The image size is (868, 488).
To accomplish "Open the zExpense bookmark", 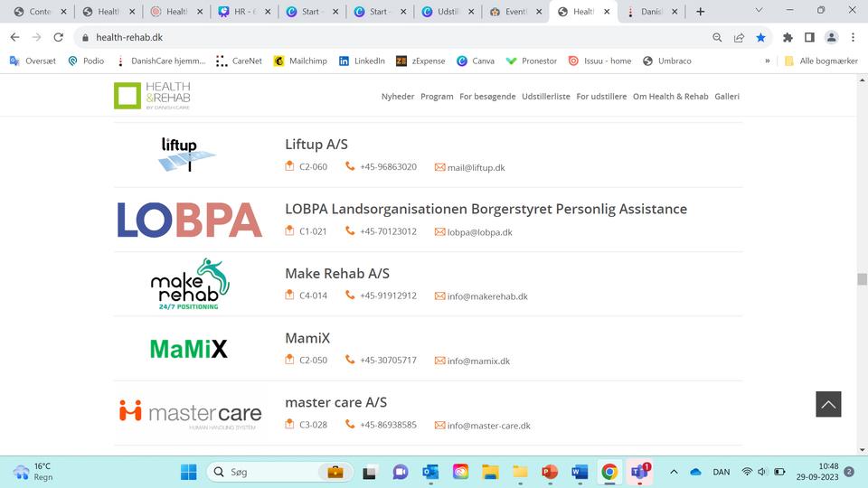I will 420,61.
